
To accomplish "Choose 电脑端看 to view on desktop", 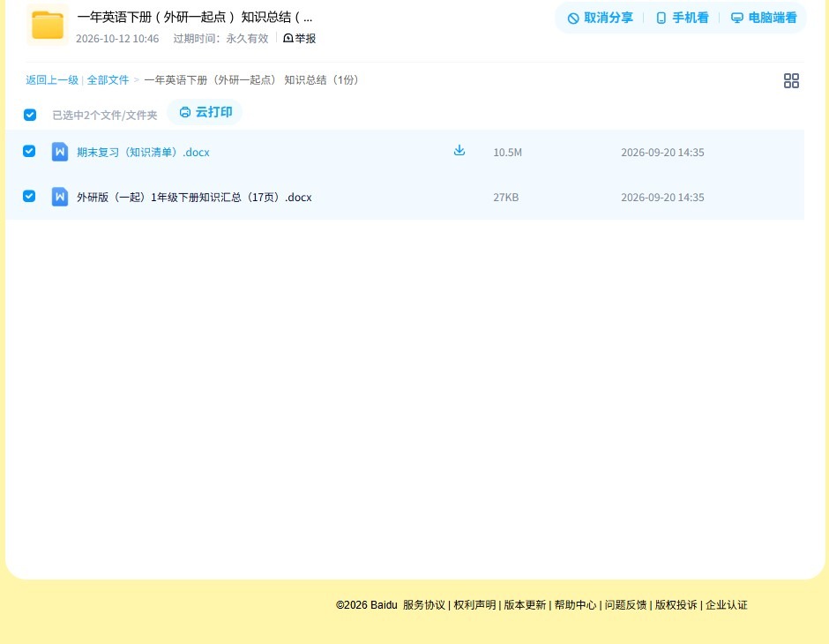I will click(764, 18).
